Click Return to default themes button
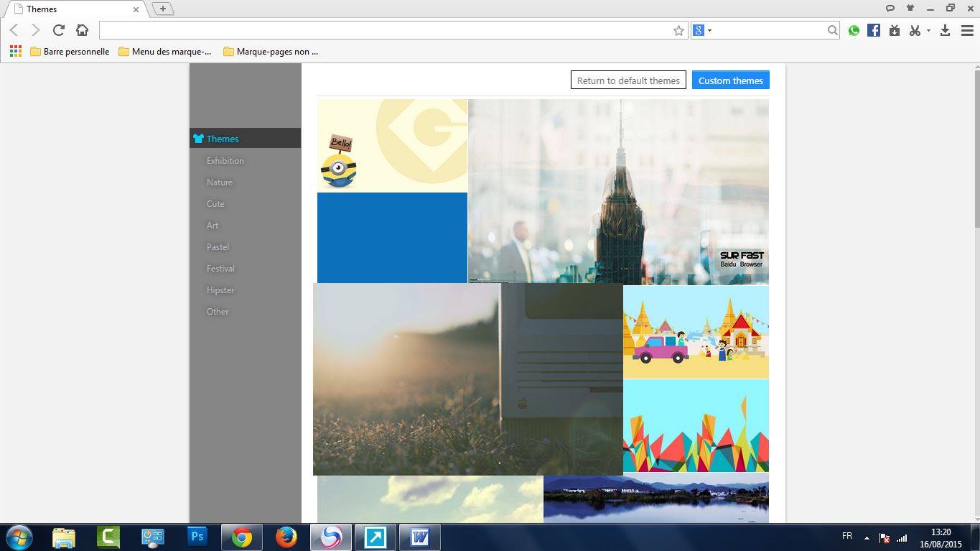 click(x=628, y=80)
